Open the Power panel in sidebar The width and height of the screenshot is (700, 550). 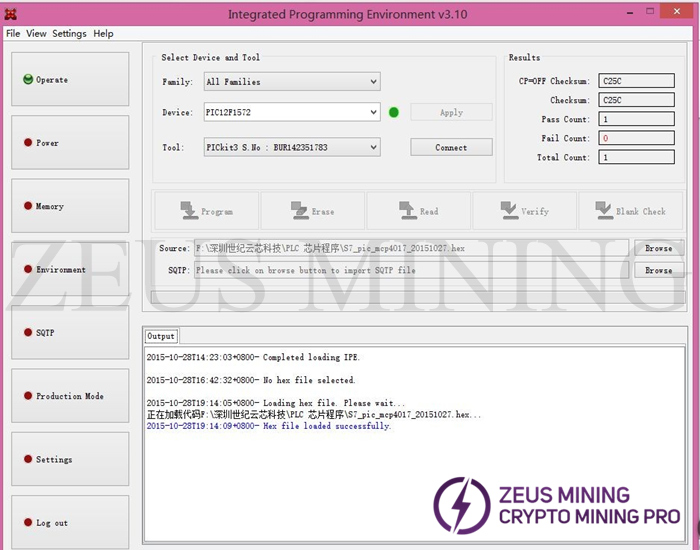(x=70, y=143)
